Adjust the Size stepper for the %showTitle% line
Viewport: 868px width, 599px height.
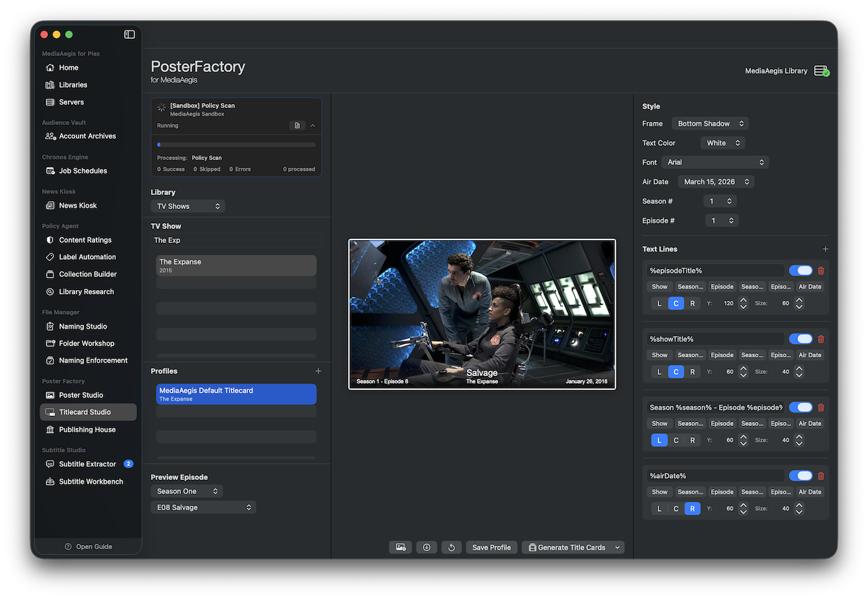click(x=799, y=372)
